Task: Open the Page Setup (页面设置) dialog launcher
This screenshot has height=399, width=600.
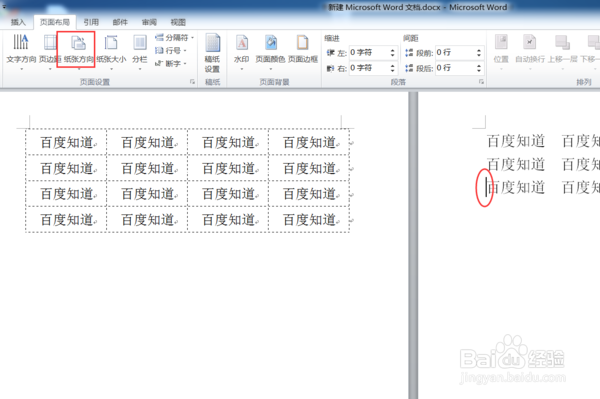Action: (192, 82)
